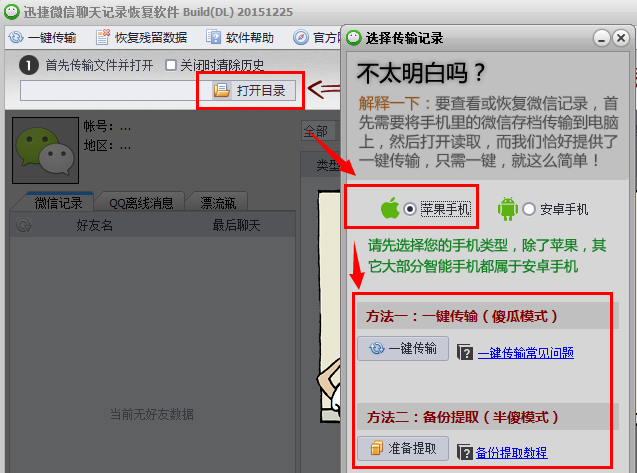Click the green Android robot icon
The image size is (637, 473).
pyautogui.click(x=508, y=209)
